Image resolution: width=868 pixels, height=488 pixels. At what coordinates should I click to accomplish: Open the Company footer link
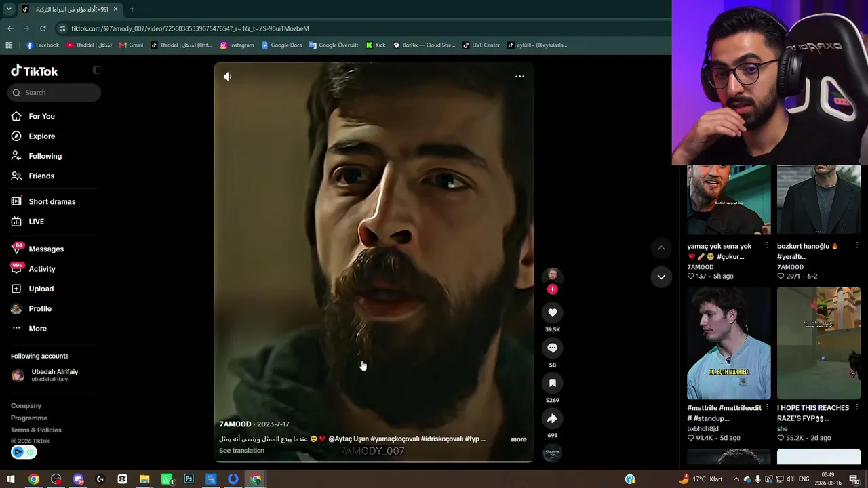[x=26, y=406]
